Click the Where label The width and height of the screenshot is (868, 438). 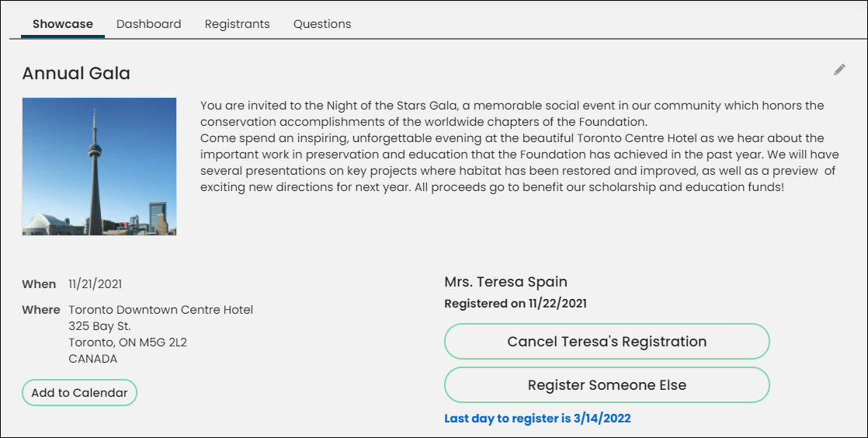(x=41, y=310)
